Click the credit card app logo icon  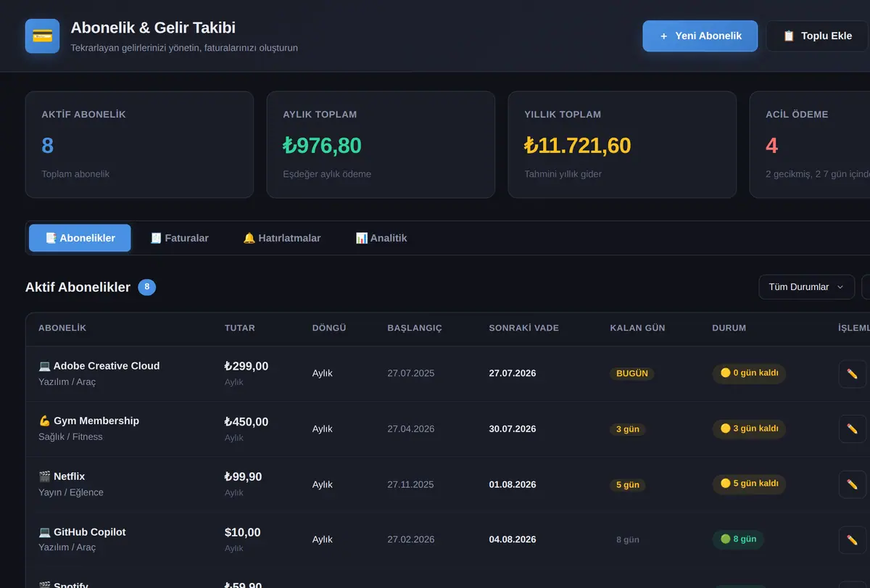(42, 36)
